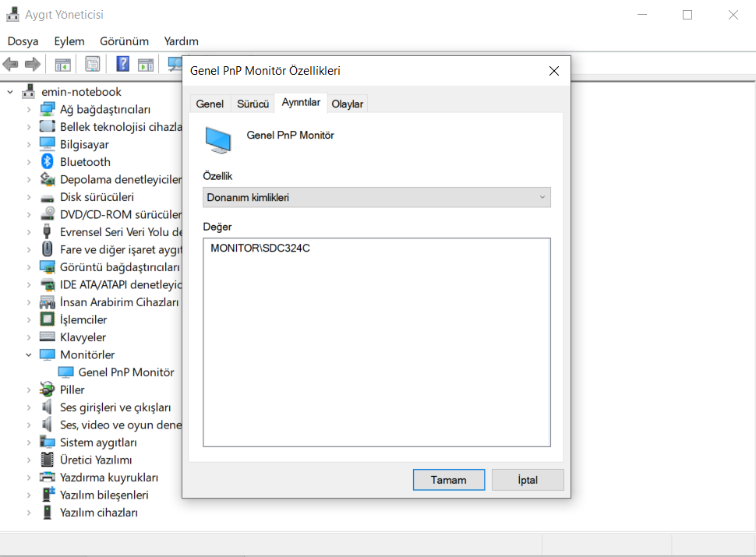Screen dimensions: 756x557
Task: Click the DVD/CD-ROM sürücüleri disc icon
Action: click(x=48, y=214)
